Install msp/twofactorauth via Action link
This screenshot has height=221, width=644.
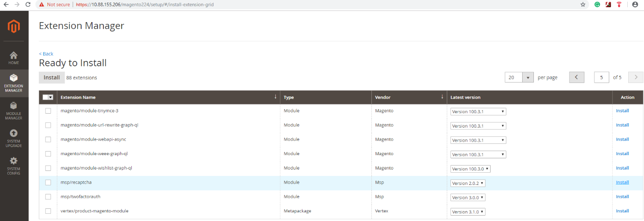[x=622, y=197]
